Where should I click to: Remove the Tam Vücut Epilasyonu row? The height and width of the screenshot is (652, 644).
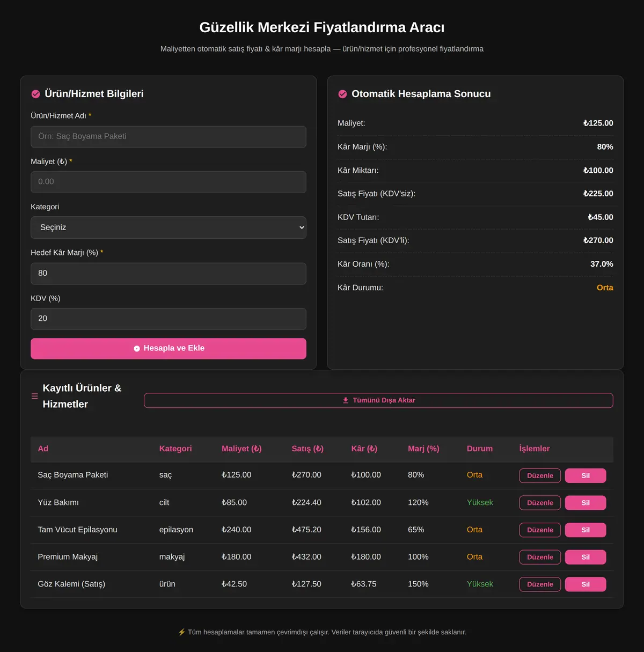[586, 530]
